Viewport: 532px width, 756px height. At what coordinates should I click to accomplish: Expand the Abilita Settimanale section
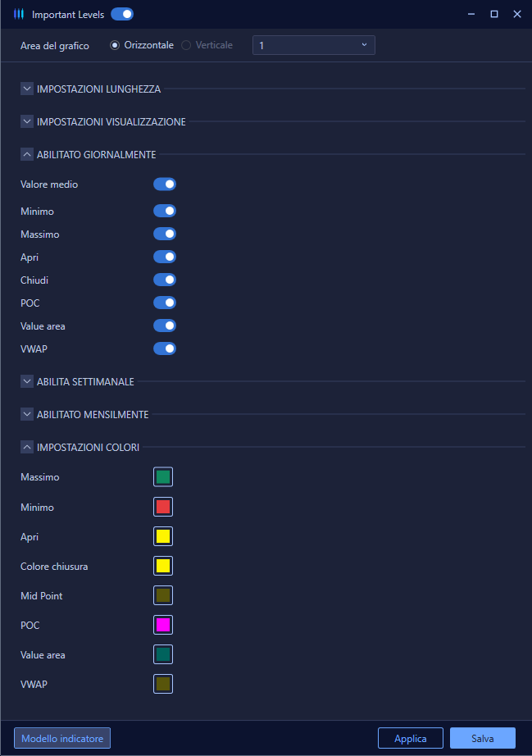(x=27, y=381)
